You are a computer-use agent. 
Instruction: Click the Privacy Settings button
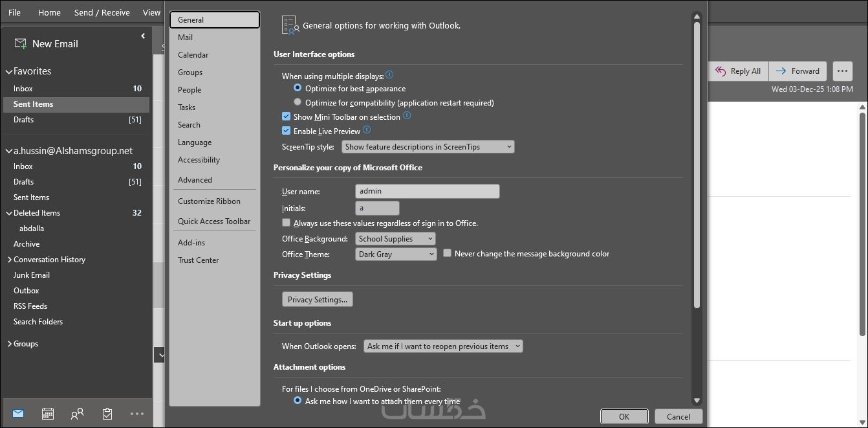(318, 300)
